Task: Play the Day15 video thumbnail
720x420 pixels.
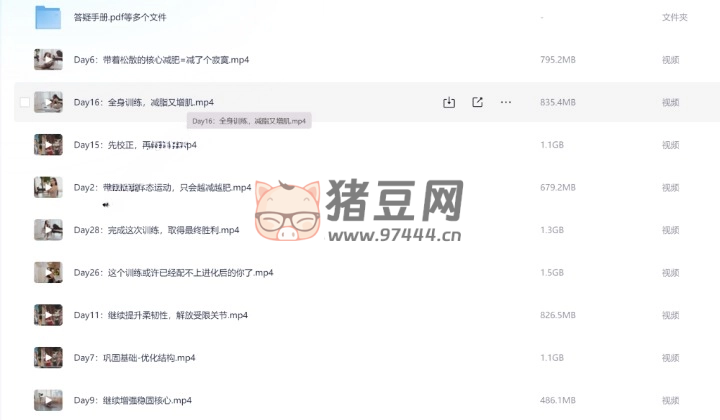Action: pyautogui.click(x=48, y=145)
